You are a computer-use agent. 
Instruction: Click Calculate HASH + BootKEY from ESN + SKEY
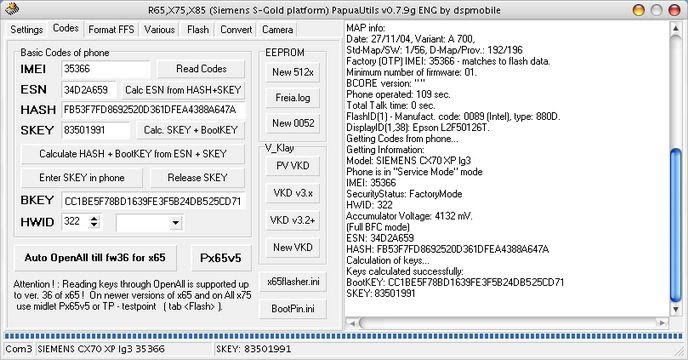tap(133, 154)
